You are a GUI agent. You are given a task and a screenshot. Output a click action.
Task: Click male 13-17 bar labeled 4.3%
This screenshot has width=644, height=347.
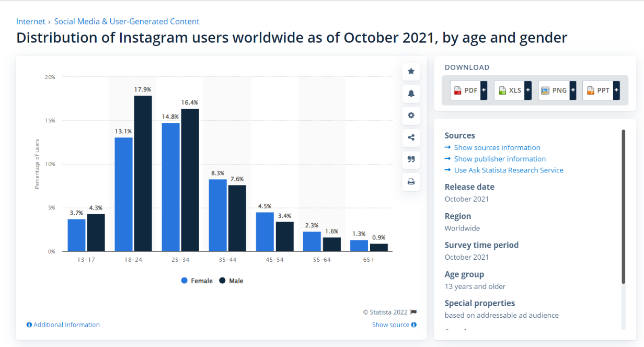click(96, 233)
